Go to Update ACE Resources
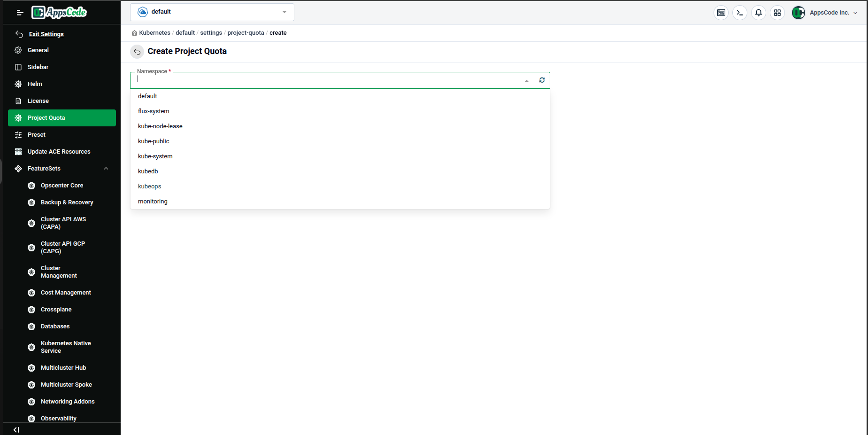 [x=59, y=152]
